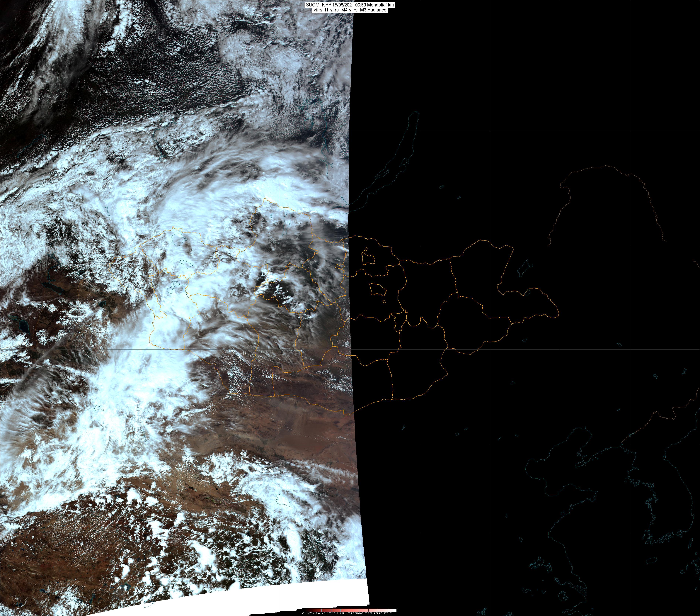The image size is (700, 616).
Task: Click the SUOMI NPP date title line
Action: click(x=350, y=5)
